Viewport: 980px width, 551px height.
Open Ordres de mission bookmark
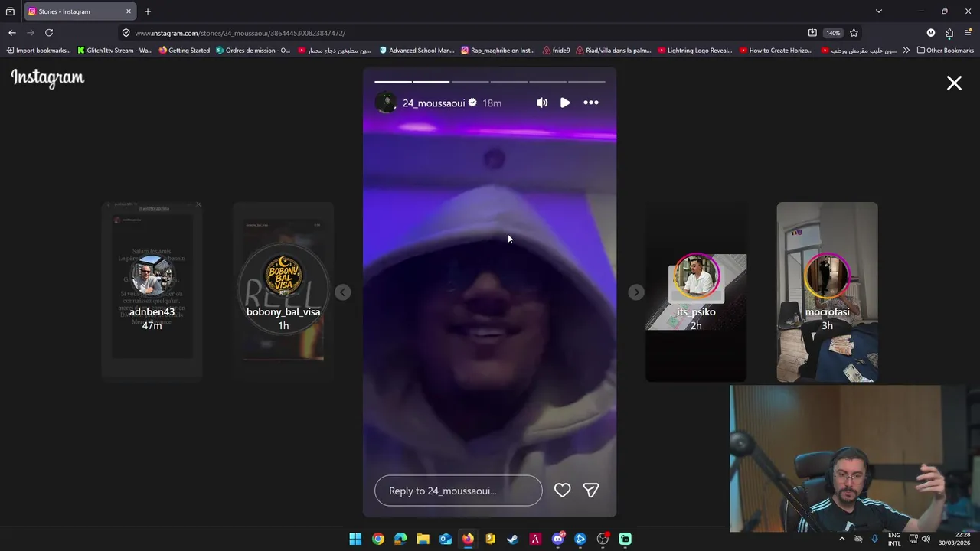pyautogui.click(x=253, y=51)
